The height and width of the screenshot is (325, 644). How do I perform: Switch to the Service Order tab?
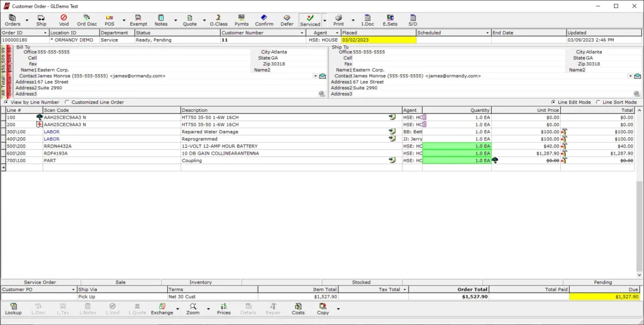(40, 282)
